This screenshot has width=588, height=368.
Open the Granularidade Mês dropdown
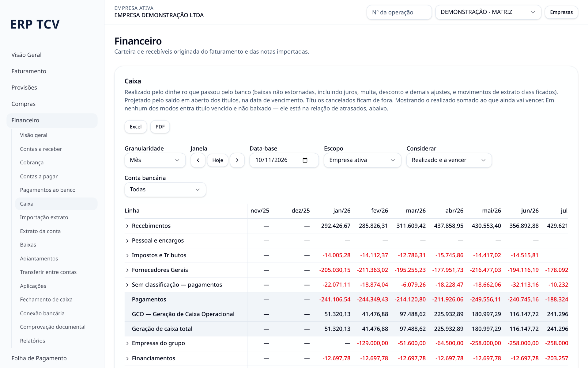click(x=155, y=160)
